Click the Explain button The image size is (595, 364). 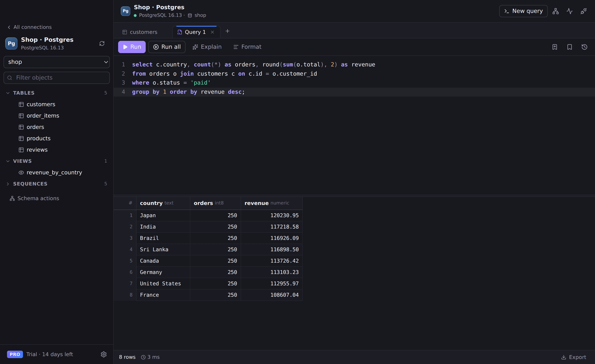pos(207,47)
